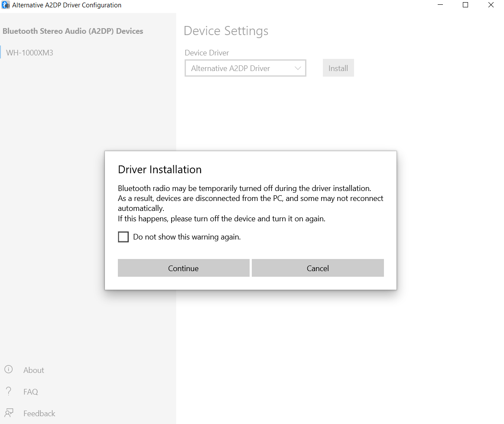Click the 'Device Settings' heading
Image resolution: width=504 pixels, height=424 pixels.
click(x=226, y=31)
